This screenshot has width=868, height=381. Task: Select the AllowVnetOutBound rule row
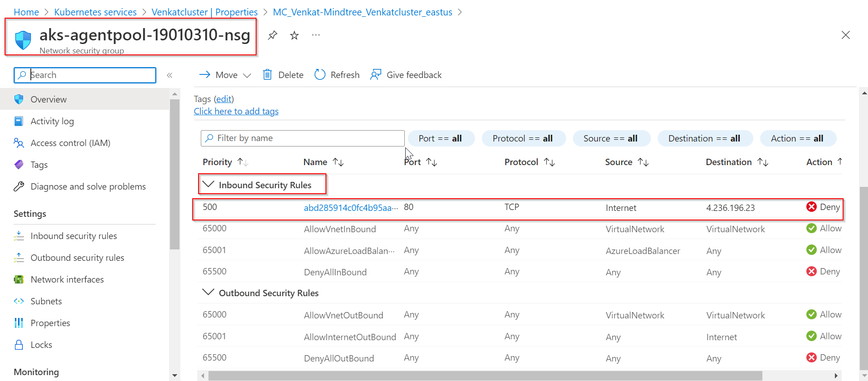point(519,315)
